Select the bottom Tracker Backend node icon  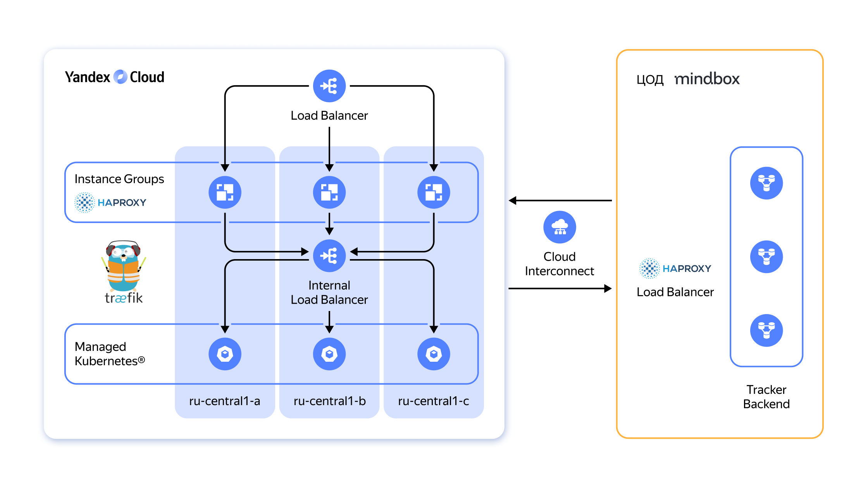(x=766, y=330)
